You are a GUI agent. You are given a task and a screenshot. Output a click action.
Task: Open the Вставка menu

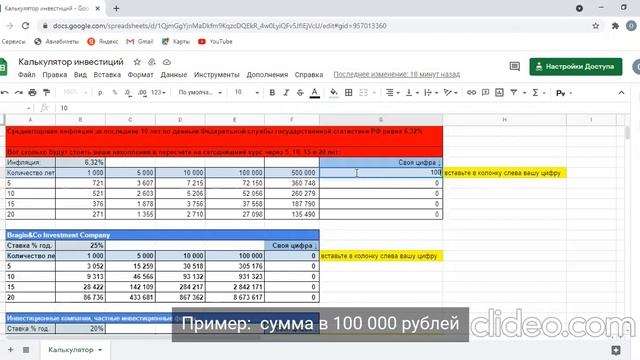(107, 75)
